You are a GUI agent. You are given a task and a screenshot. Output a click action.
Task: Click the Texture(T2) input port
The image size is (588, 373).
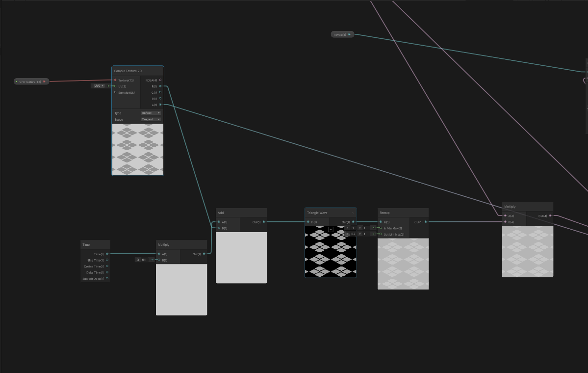pyautogui.click(x=115, y=80)
